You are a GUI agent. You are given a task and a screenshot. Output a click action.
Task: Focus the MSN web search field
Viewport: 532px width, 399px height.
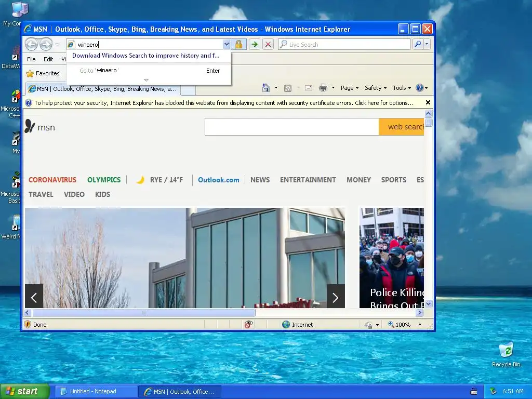292,127
